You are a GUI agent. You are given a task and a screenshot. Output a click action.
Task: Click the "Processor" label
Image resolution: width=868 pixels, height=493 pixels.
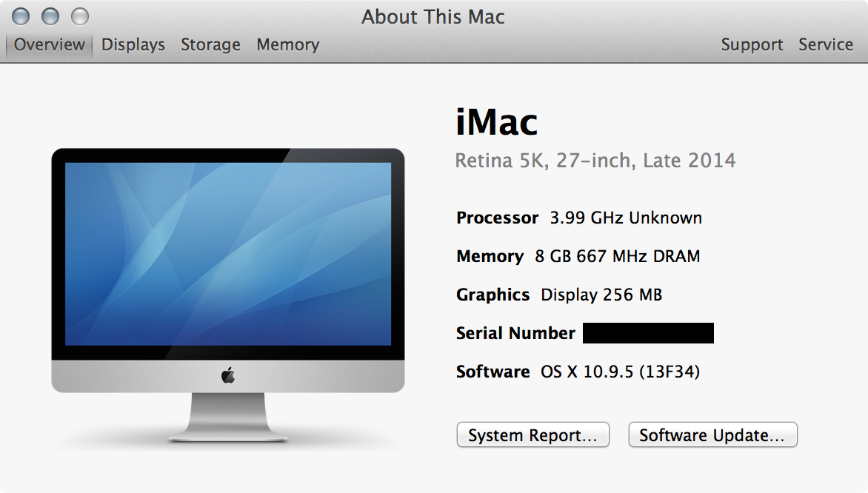tap(497, 218)
